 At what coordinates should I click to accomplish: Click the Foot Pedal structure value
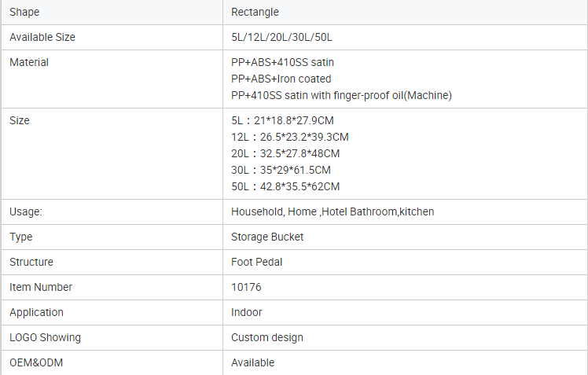click(258, 262)
